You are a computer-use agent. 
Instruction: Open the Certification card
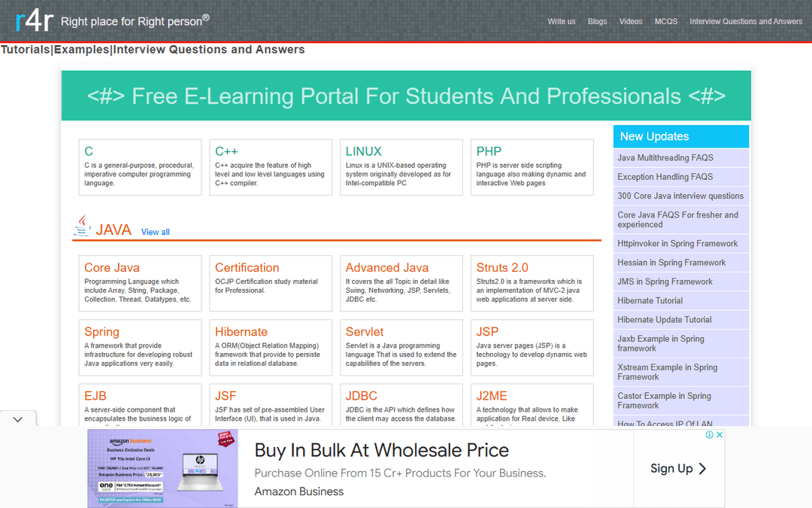coord(271,283)
